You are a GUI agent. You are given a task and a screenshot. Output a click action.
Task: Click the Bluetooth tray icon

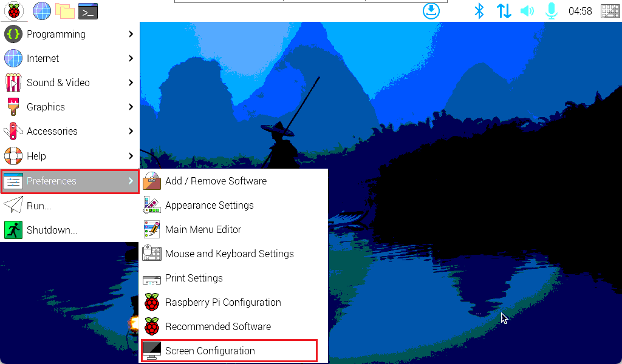479,10
